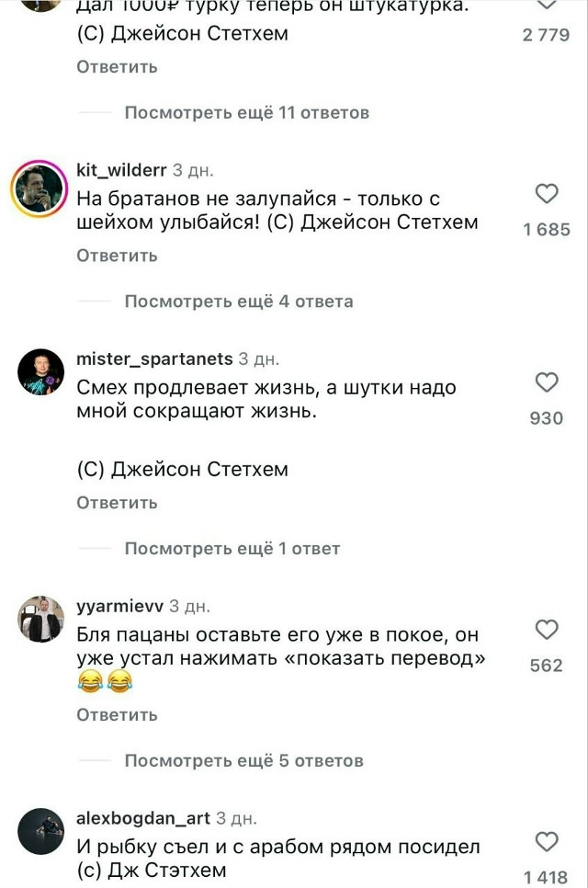This screenshot has height=888, width=588.
Task: Show "Посмотреть ещё 1 ответ" reply
Action: tap(232, 549)
